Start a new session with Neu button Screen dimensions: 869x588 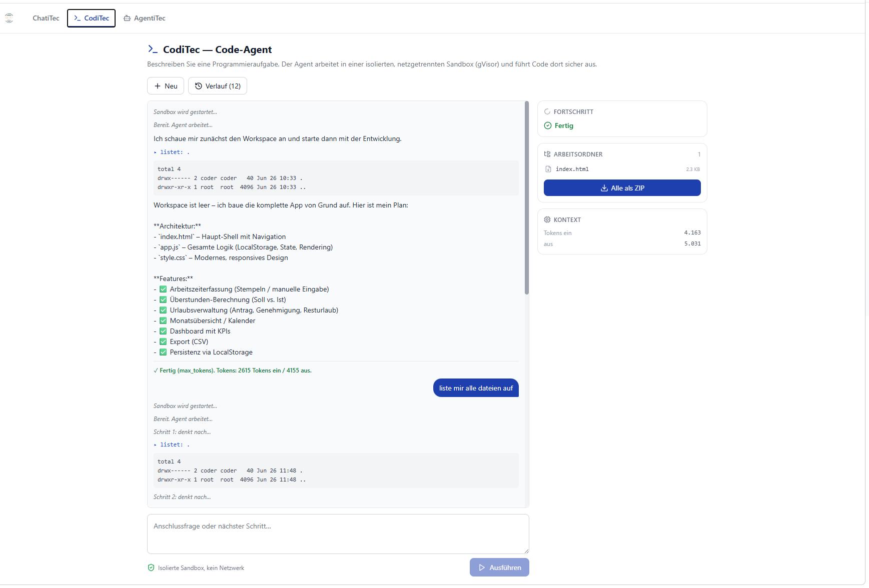click(166, 86)
